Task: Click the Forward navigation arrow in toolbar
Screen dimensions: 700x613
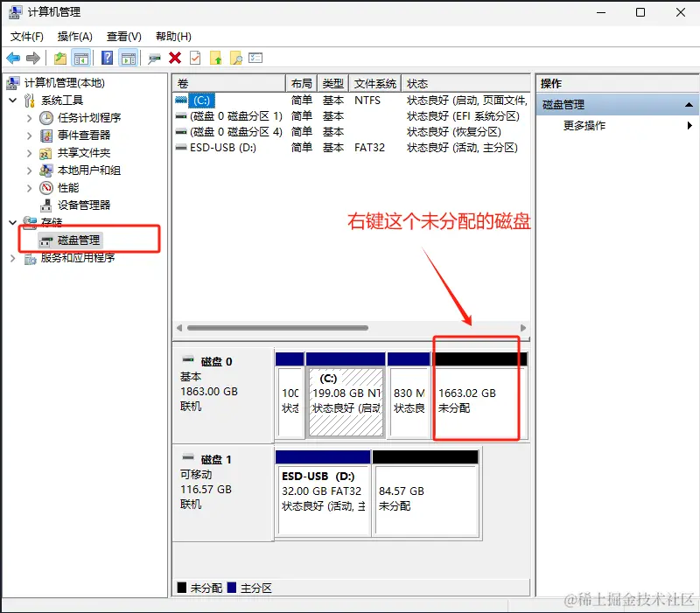Action: point(32,58)
